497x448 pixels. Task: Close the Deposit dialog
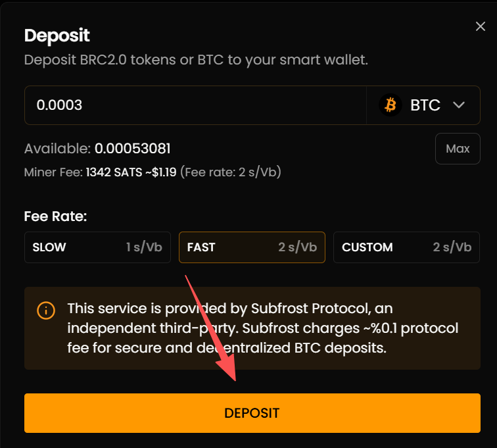(x=481, y=26)
